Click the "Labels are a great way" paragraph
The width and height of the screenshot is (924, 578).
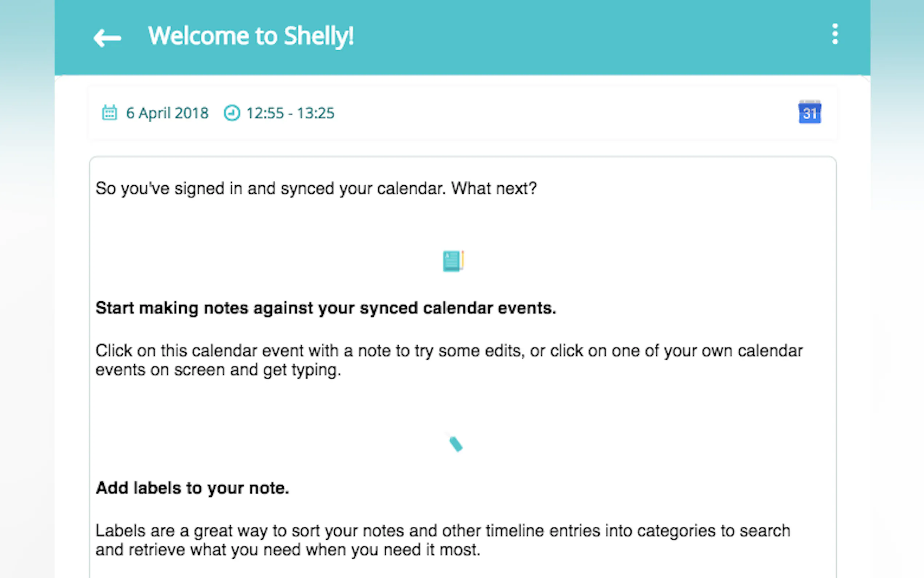[x=442, y=531]
